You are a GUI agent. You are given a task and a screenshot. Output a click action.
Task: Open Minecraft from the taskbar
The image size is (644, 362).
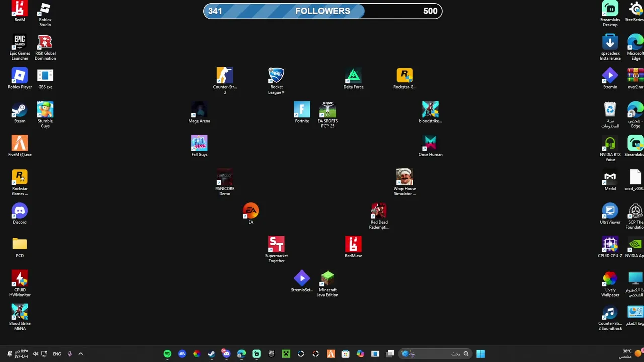click(x=286, y=354)
